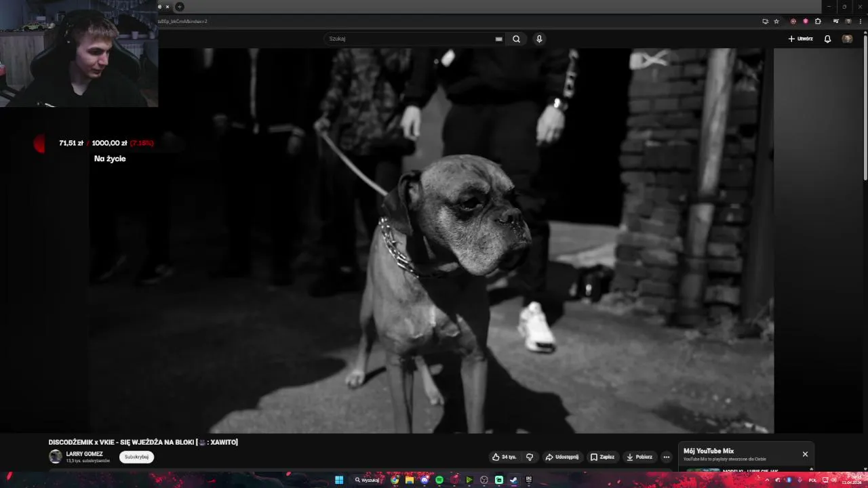868x488 pixels.
Task: Click the Pobierz download button
Action: [x=639, y=457]
